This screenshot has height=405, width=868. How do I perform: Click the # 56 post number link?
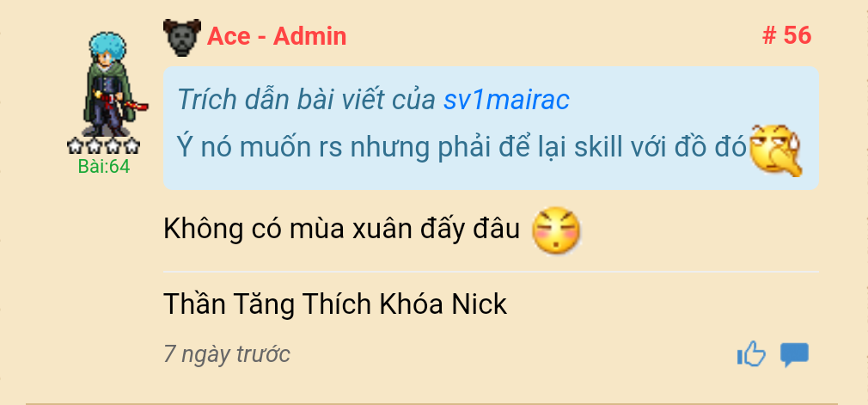pos(786,35)
